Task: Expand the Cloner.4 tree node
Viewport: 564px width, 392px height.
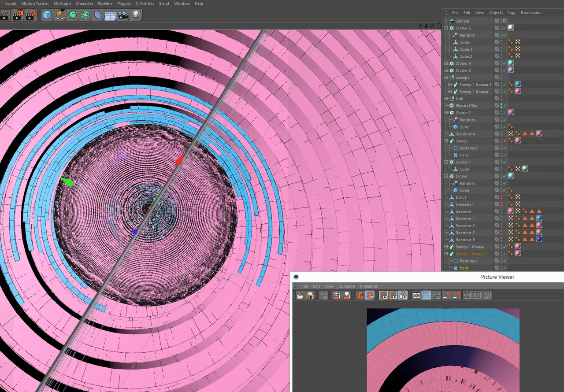Action: (x=446, y=63)
